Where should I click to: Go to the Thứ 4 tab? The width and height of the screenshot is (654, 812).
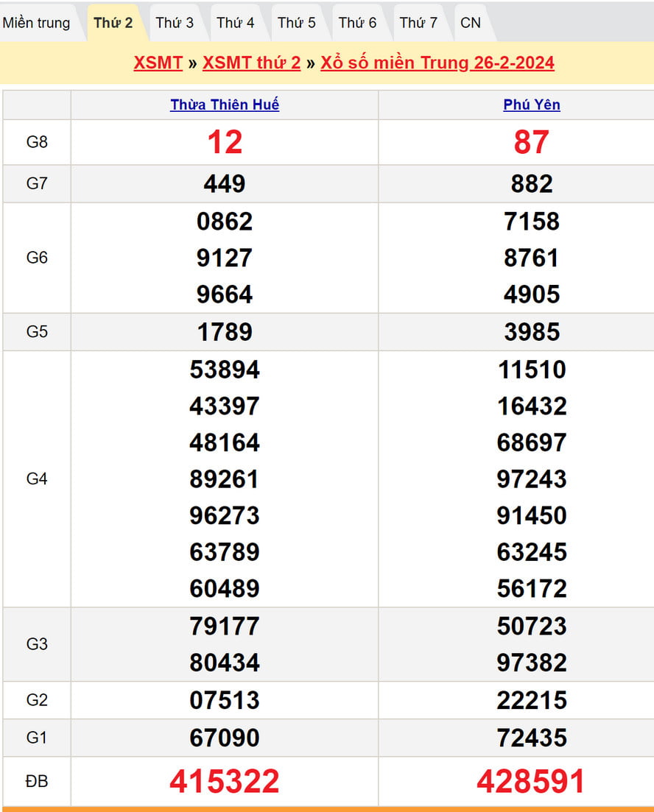click(236, 23)
